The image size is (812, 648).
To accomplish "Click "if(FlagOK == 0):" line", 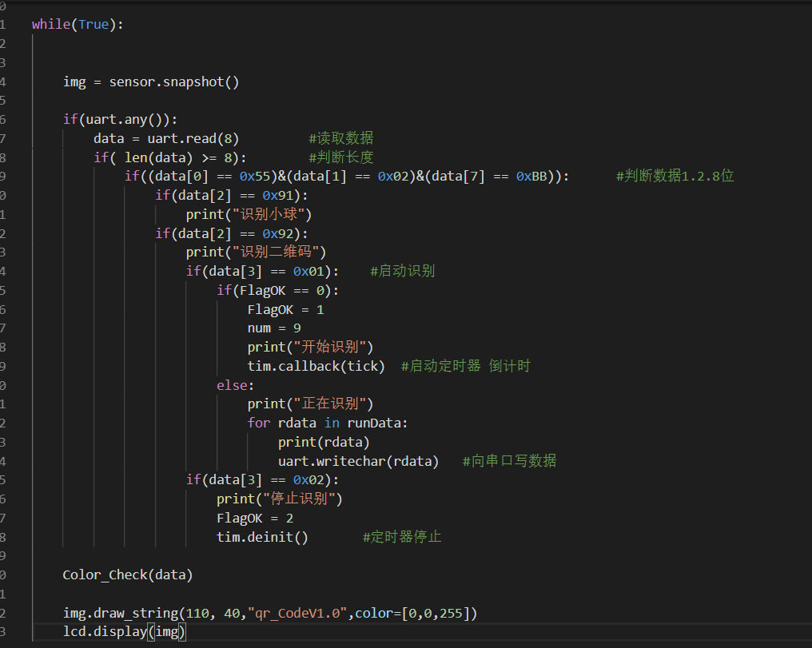I will [277, 291].
